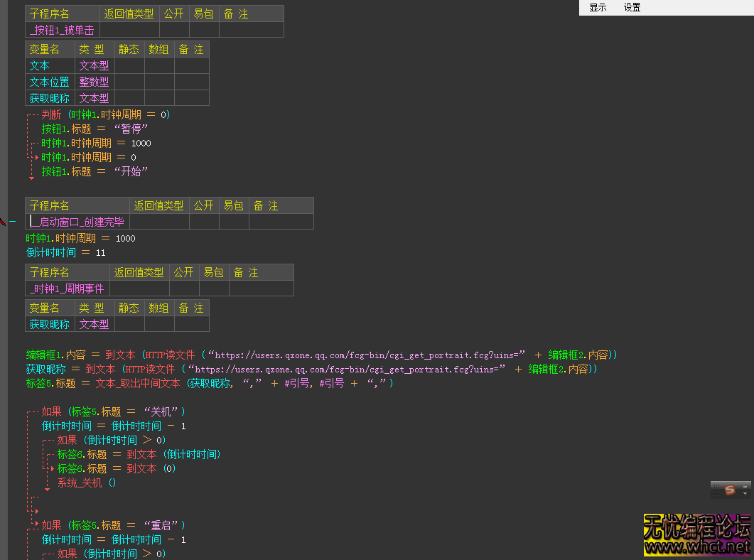Click the red arrow marker in left margin

tap(3, 222)
